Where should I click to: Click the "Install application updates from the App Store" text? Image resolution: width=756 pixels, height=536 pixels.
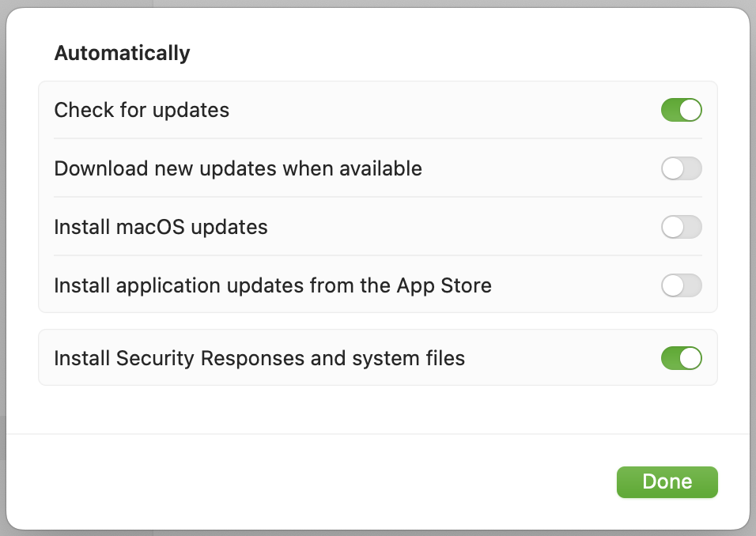tap(273, 285)
